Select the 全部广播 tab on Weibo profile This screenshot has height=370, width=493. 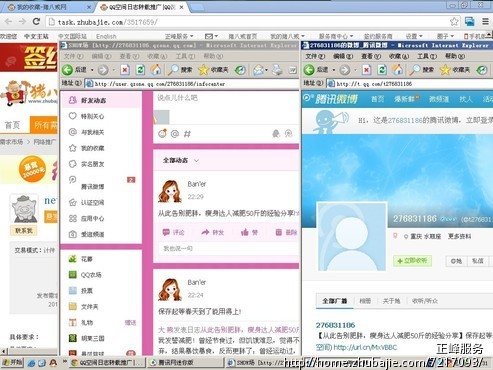(334, 301)
